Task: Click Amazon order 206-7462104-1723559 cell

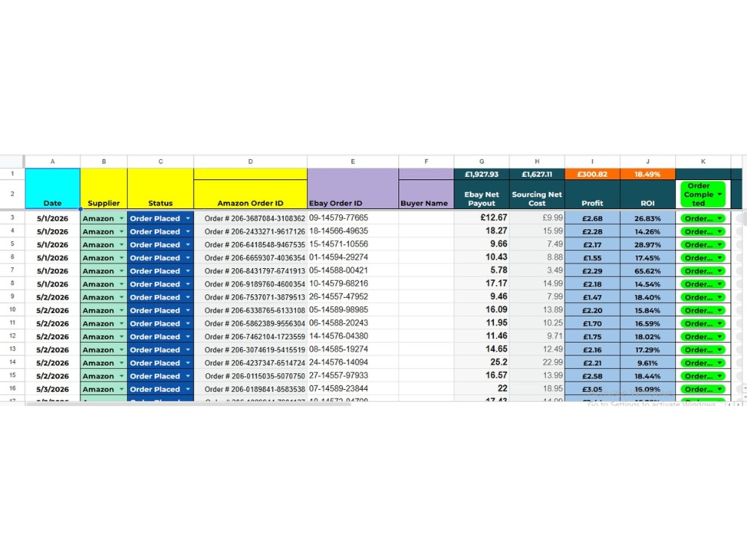Action: [x=250, y=336]
